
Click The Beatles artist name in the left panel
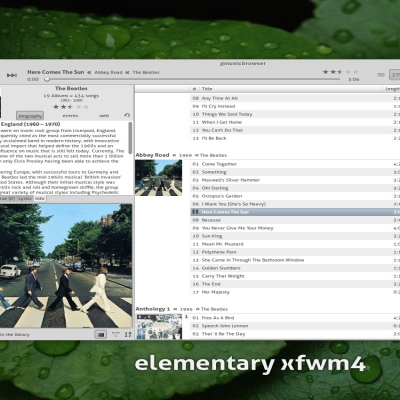pos(71,88)
